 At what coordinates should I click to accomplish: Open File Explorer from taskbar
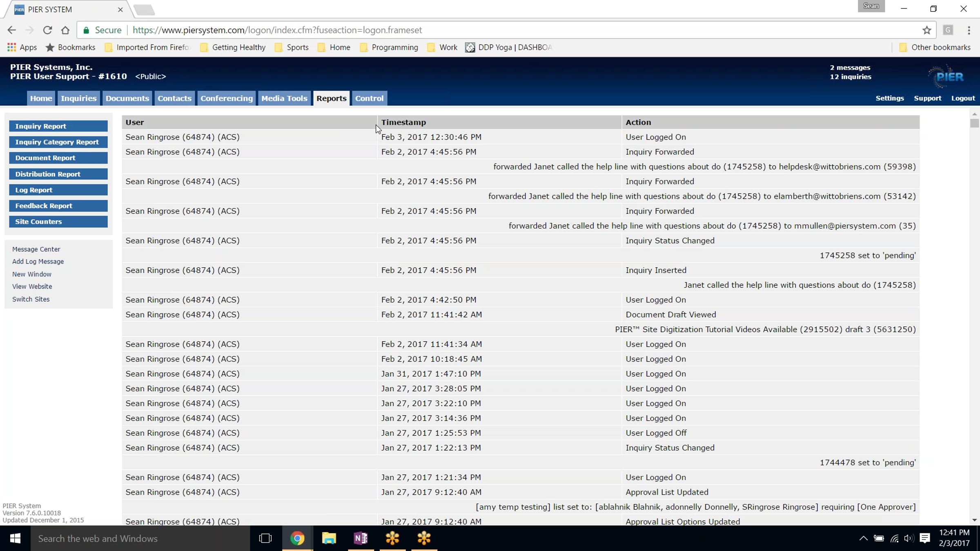pos(329,538)
